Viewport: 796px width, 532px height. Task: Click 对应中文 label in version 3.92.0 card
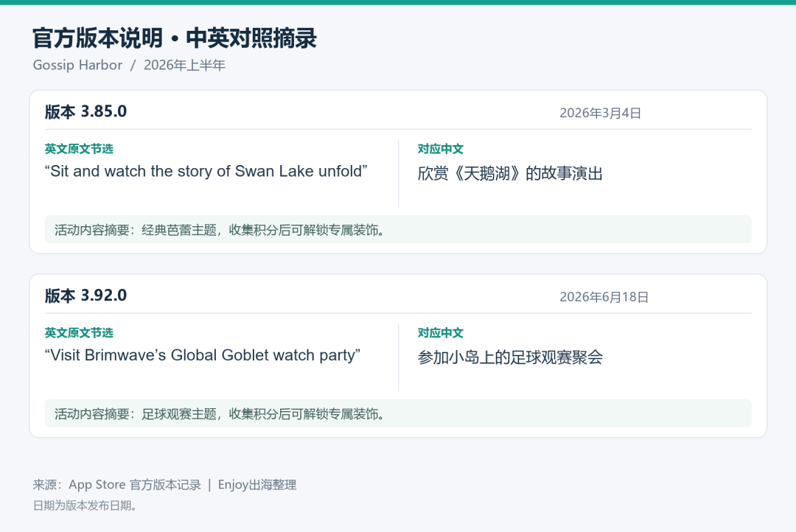(440, 332)
